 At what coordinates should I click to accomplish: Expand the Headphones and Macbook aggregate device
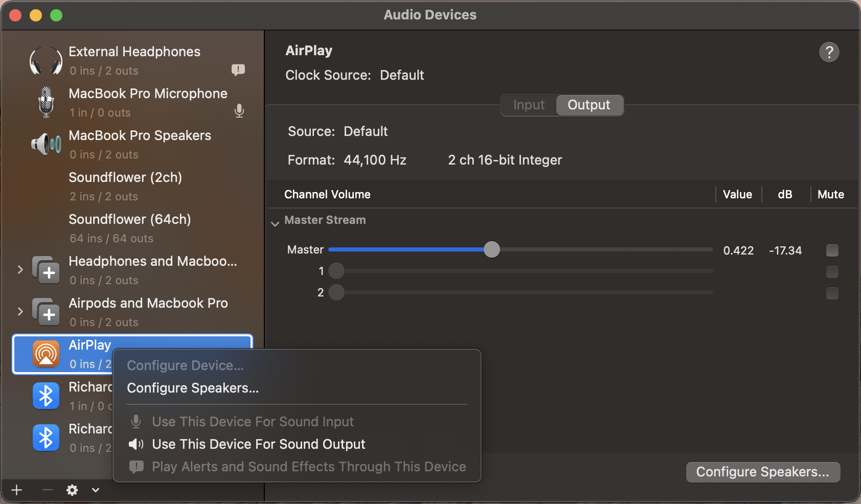tap(20, 269)
